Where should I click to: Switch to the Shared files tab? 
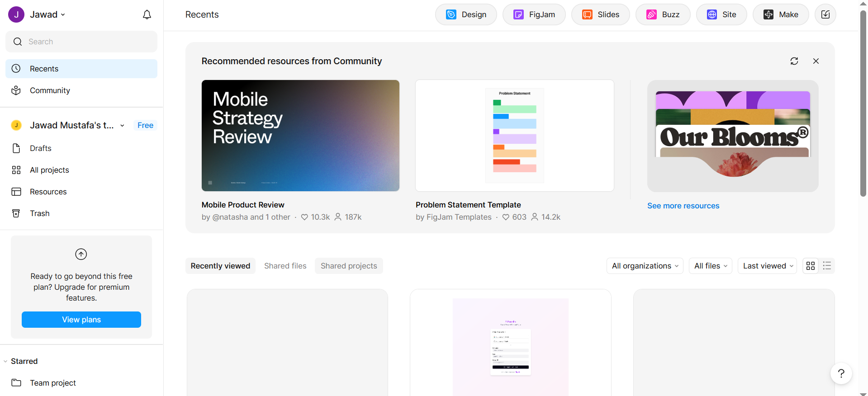[x=285, y=266]
